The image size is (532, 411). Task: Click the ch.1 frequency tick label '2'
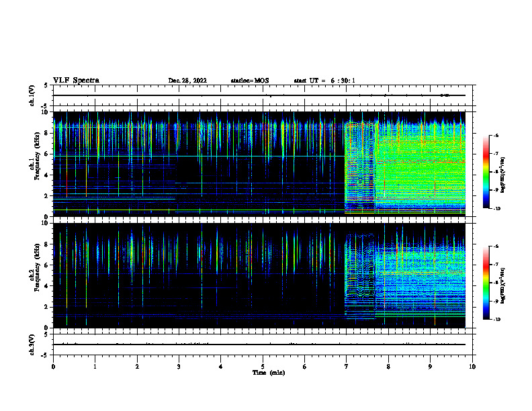[46, 196]
